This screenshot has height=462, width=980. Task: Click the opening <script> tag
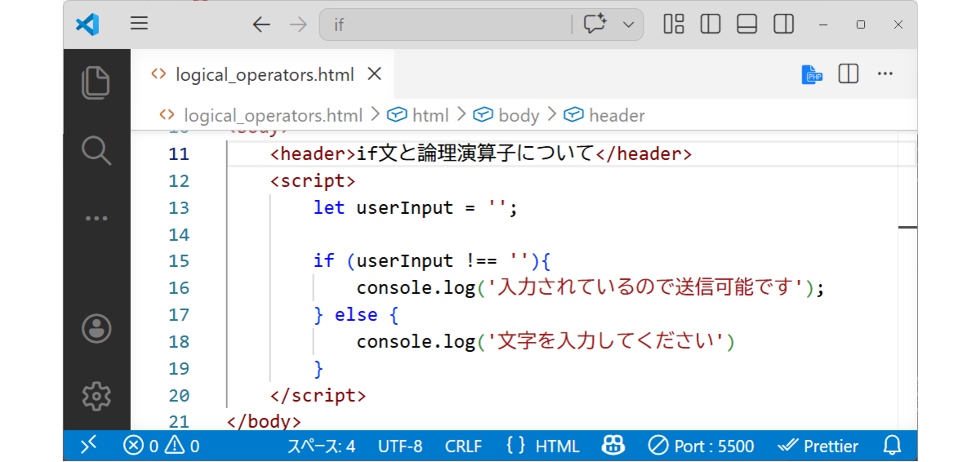coord(313,180)
